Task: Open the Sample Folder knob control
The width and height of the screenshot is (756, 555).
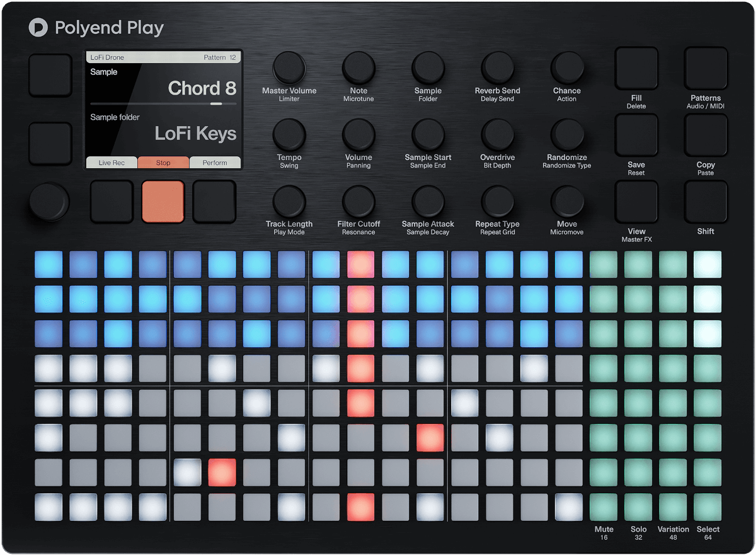Action: (428, 68)
